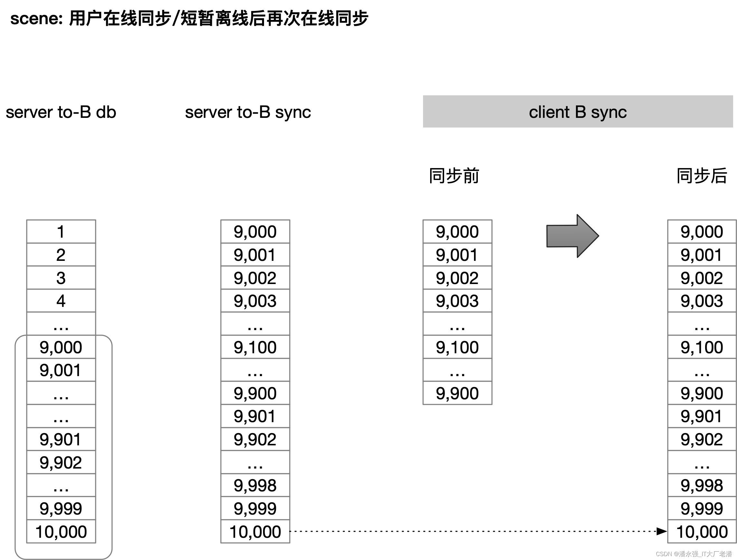Pick cell 9,999 in server to-B sync column
The image size is (737, 560).
255,508
